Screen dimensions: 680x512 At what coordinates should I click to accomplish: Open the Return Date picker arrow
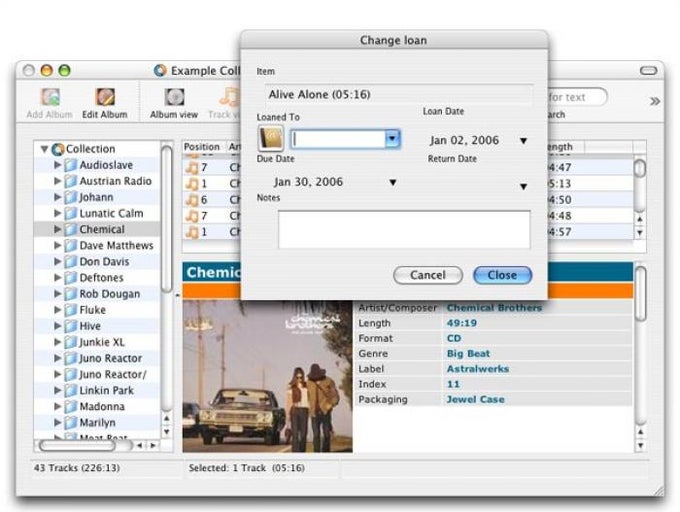coord(523,187)
